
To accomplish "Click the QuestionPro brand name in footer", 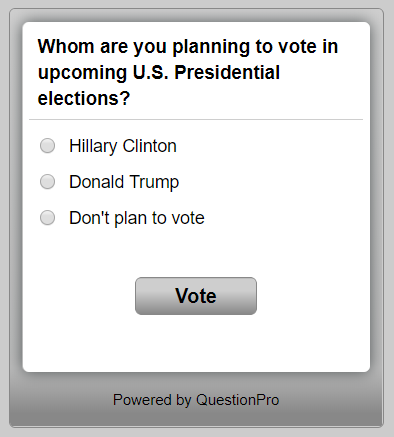I will 238,400.
